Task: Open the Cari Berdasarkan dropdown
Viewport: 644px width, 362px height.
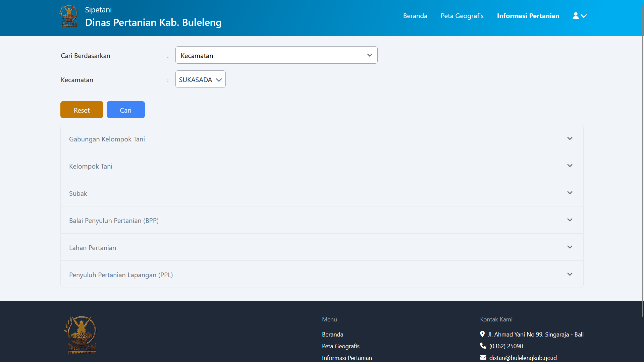Action: [276, 55]
